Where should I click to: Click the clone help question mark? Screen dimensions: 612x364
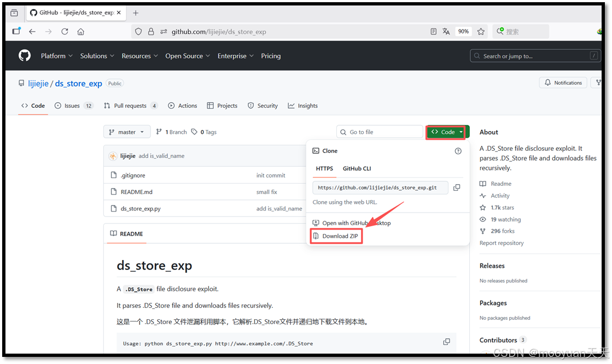[x=458, y=151]
